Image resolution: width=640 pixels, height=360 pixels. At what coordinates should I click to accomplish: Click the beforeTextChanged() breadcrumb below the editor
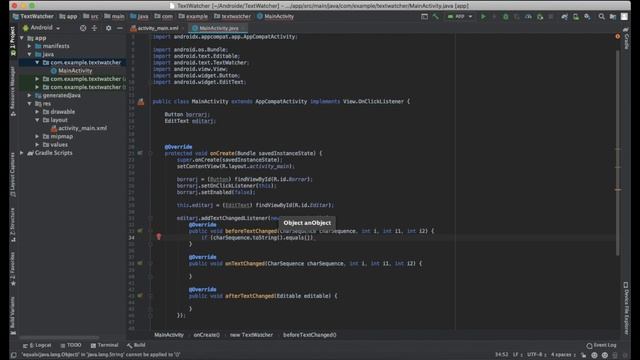pyautogui.click(x=310, y=335)
